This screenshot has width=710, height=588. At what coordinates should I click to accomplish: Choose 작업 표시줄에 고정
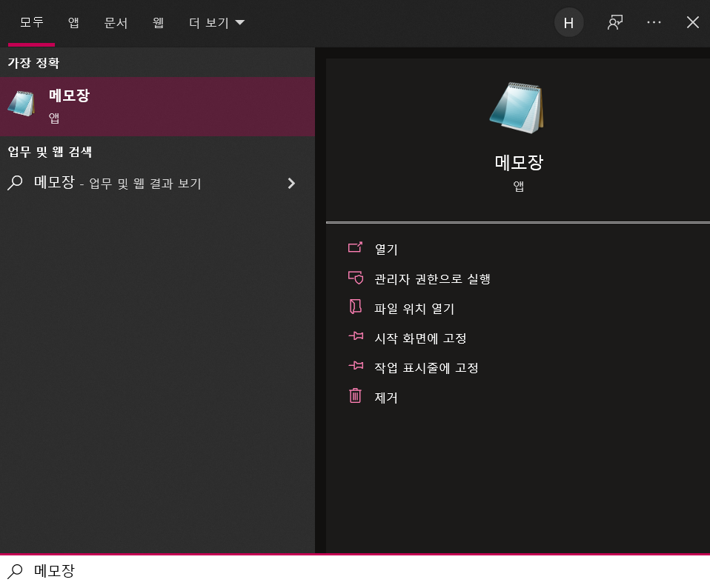pyautogui.click(x=426, y=368)
